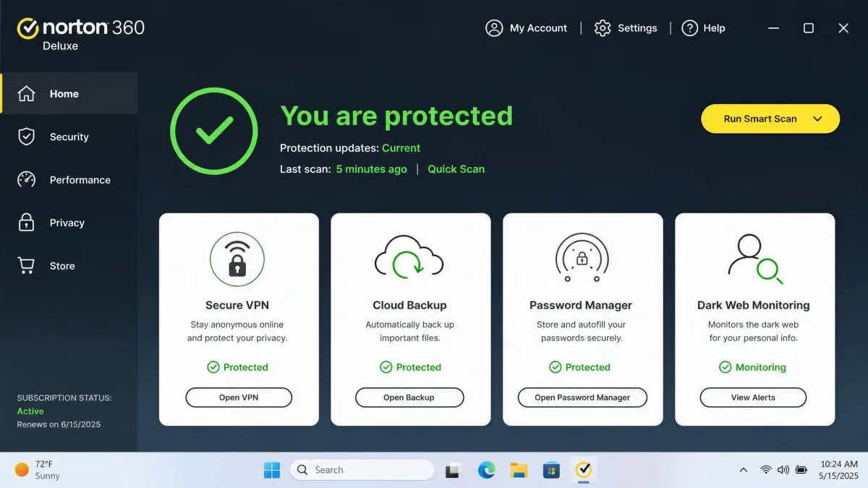Go to the Store section
The image size is (868, 488).
coord(69,265)
